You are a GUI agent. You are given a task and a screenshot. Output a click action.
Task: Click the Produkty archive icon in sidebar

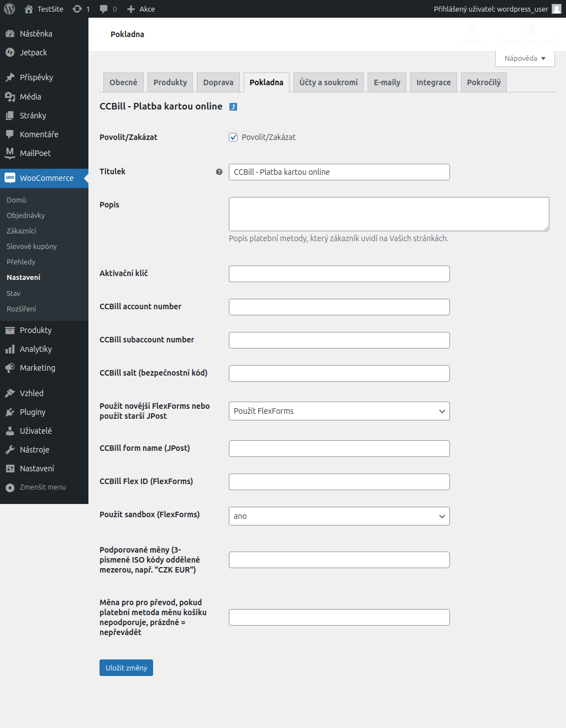[10, 330]
